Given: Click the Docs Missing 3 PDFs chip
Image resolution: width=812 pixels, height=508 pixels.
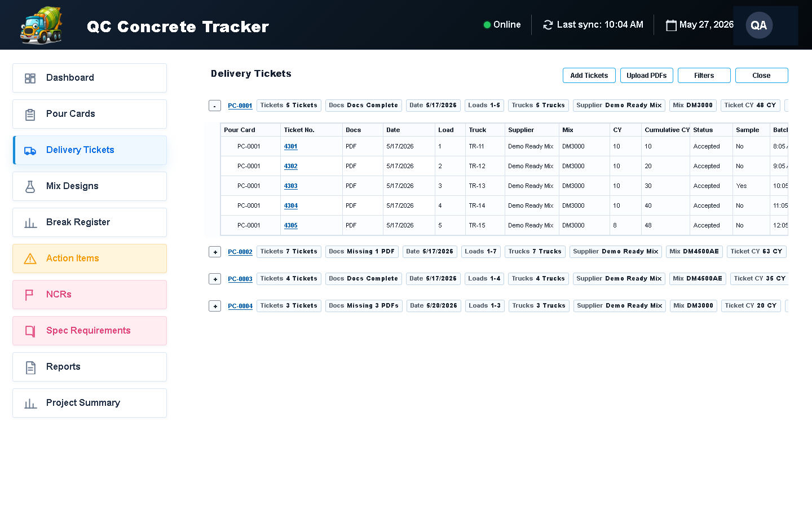Looking at the screenshot, I should (x=364, y=306).
